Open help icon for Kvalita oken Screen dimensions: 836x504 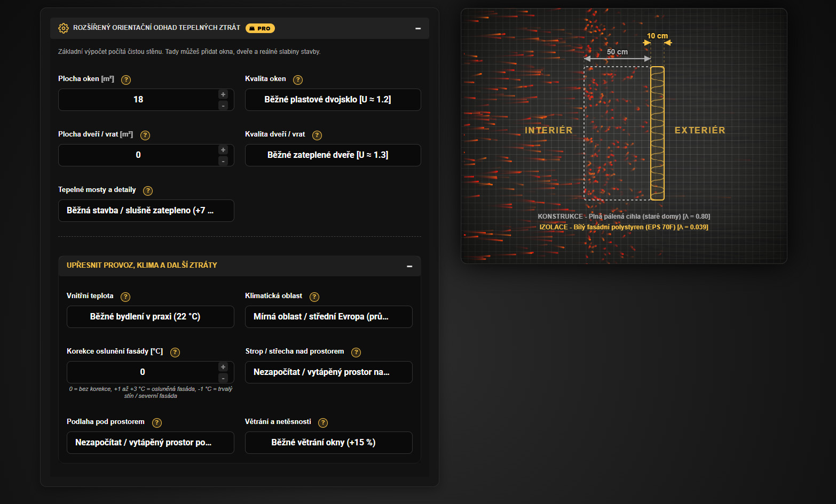pyautogui.click(x=298, y=80)
